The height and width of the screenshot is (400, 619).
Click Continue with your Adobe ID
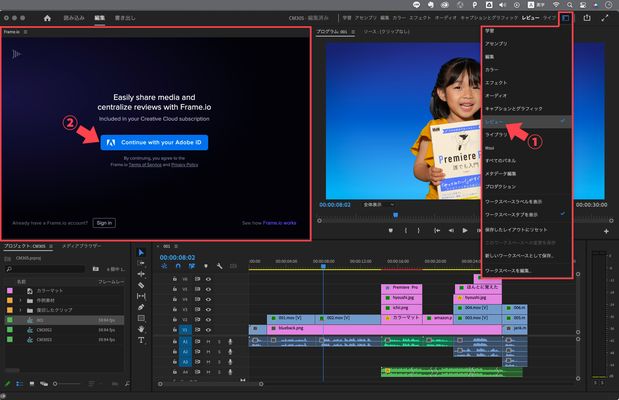[x=154, y=143]
